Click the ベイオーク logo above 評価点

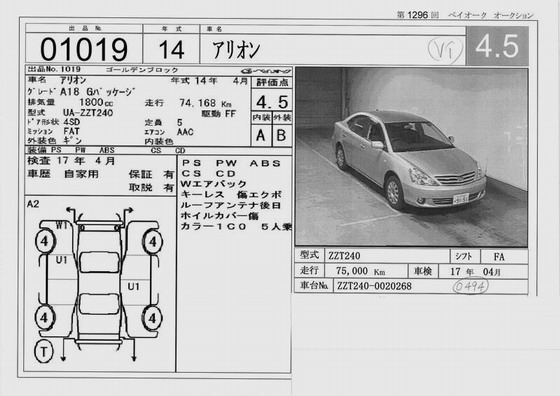click(265, 71)
